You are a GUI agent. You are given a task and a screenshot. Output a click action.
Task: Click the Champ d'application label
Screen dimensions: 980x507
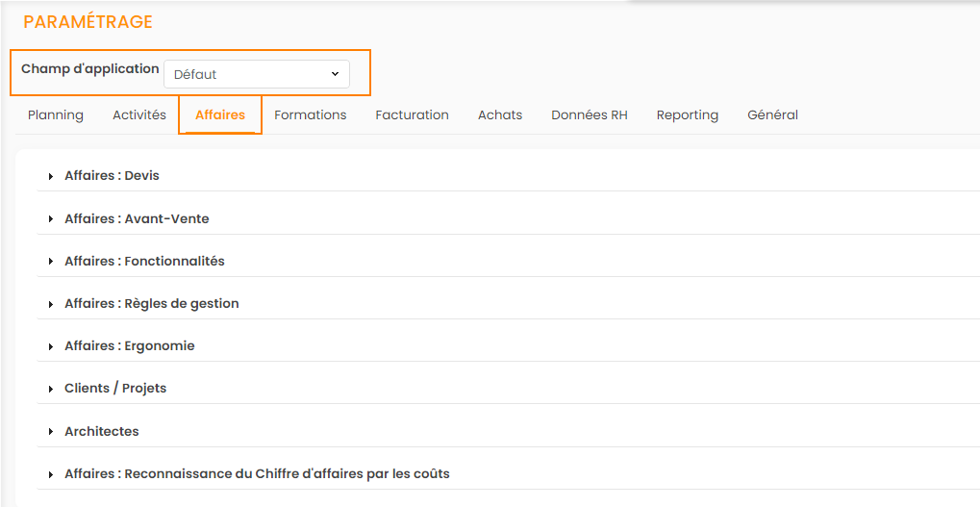click(x=90, y=69)
